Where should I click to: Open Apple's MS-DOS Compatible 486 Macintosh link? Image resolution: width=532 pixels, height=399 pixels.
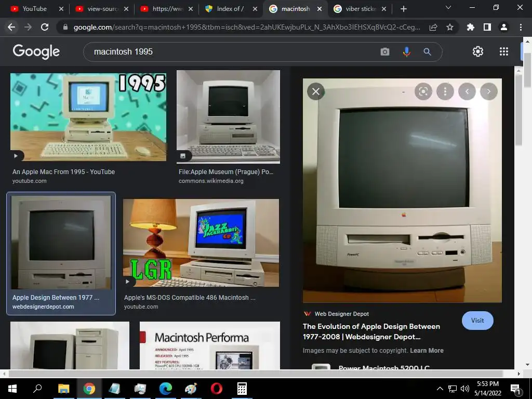click(190, 298)
